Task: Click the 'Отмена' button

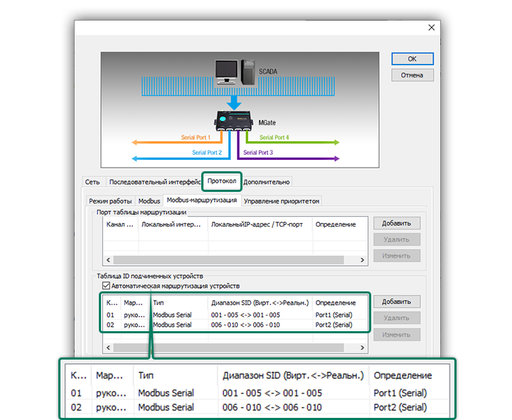Action: (x=412, y=75)
